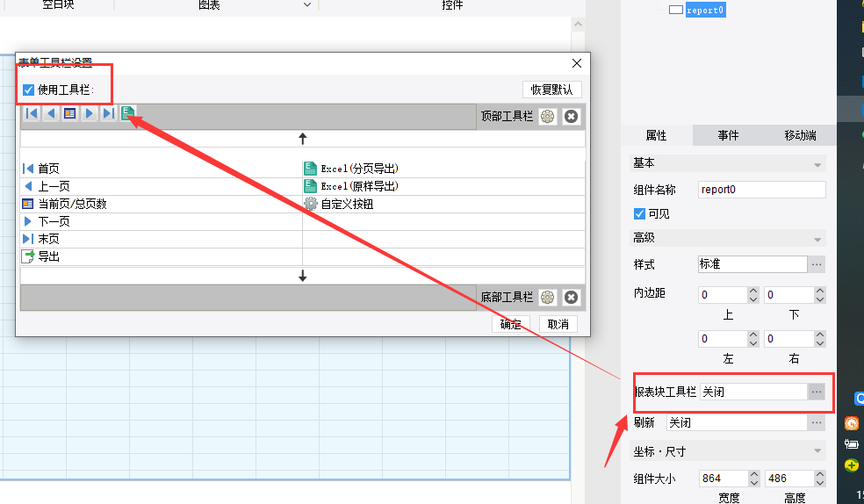Collapse 坐标·尺寸 section
The width and height of the screenshot is (864, 504).
tap(817, 451)
